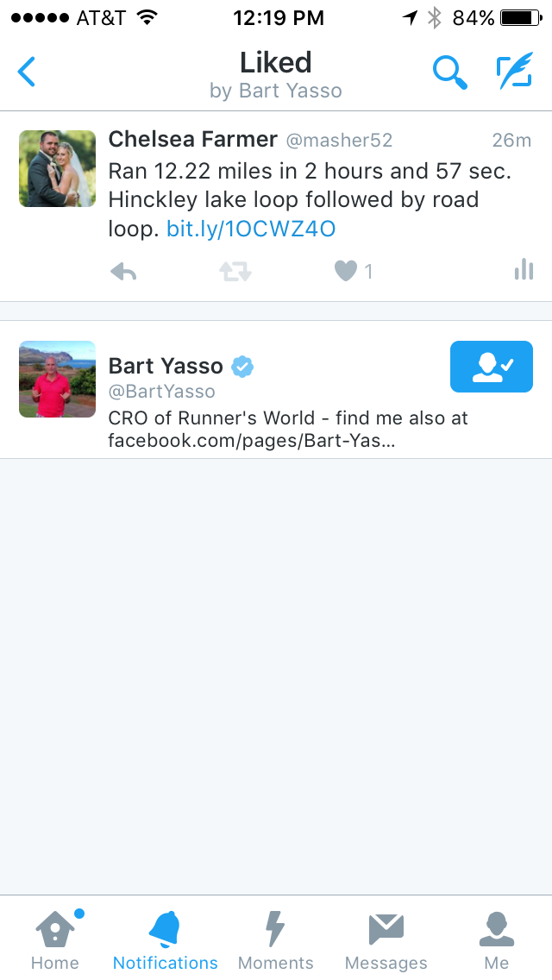This screenshot has width=552, height=980.
Task: Open Bart Yasso's bio text
Action: (288, 430)
